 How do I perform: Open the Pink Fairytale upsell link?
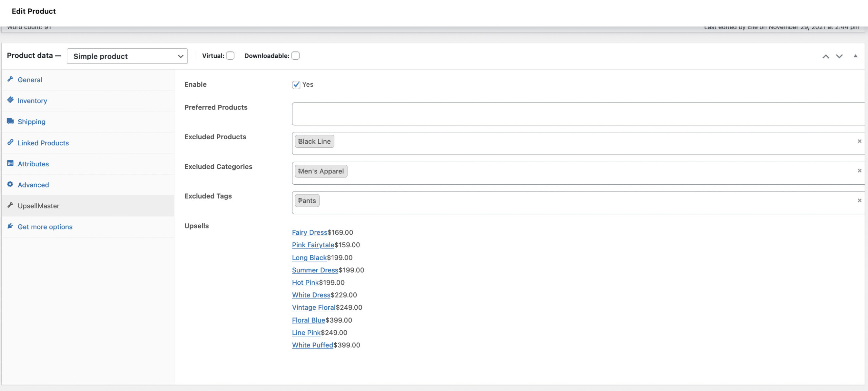(x=313, y=245)
